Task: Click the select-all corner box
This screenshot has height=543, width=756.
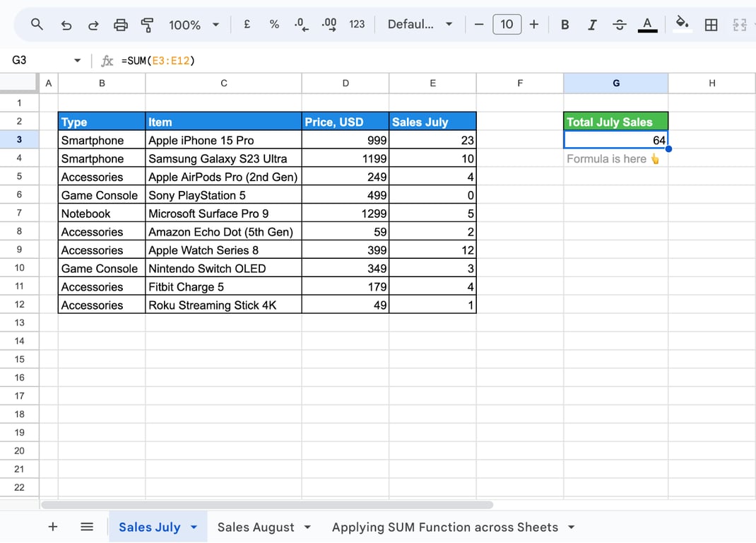Action: [19, 82]
